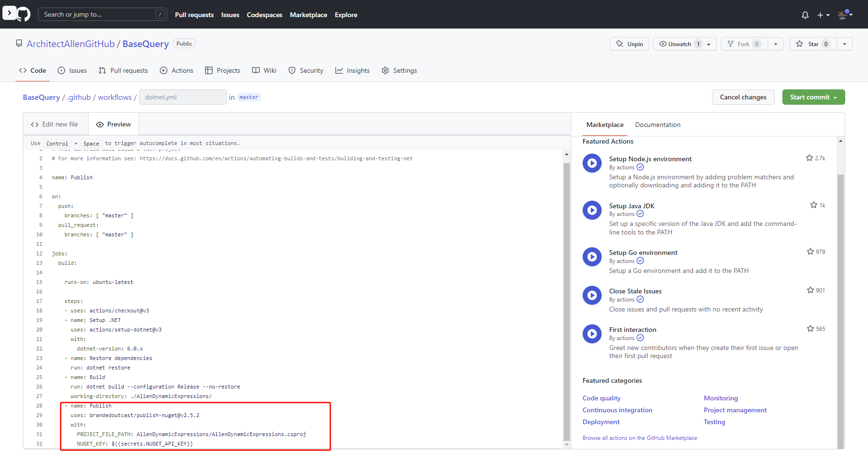Navigate to workflows folder in breadcrumb

[115, 97]
